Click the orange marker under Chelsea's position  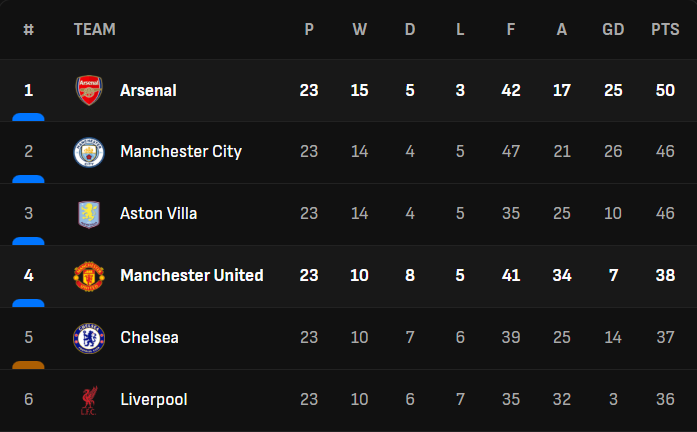(28, 365)
